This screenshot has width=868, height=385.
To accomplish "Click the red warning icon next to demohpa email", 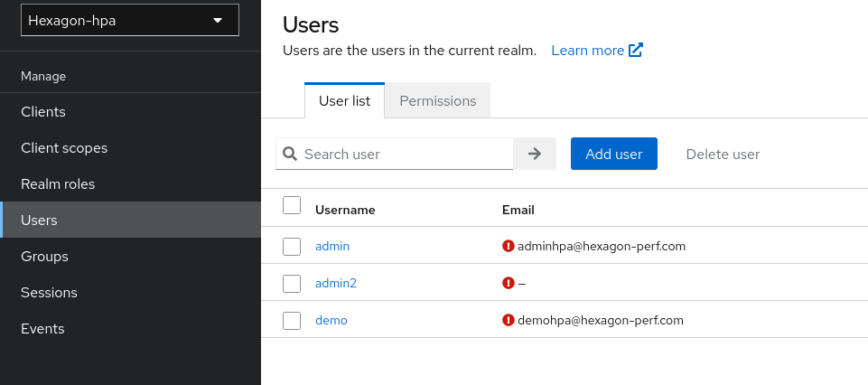I will [509, 320].
